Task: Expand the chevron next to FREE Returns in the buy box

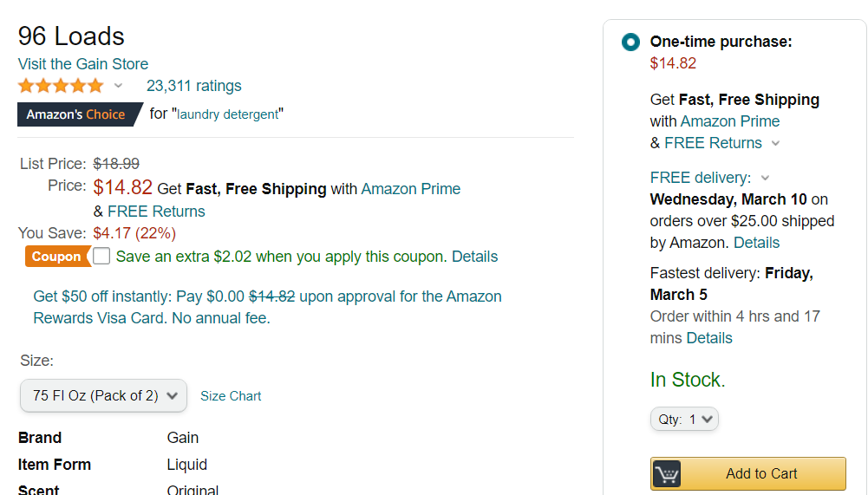Action: 775,143
